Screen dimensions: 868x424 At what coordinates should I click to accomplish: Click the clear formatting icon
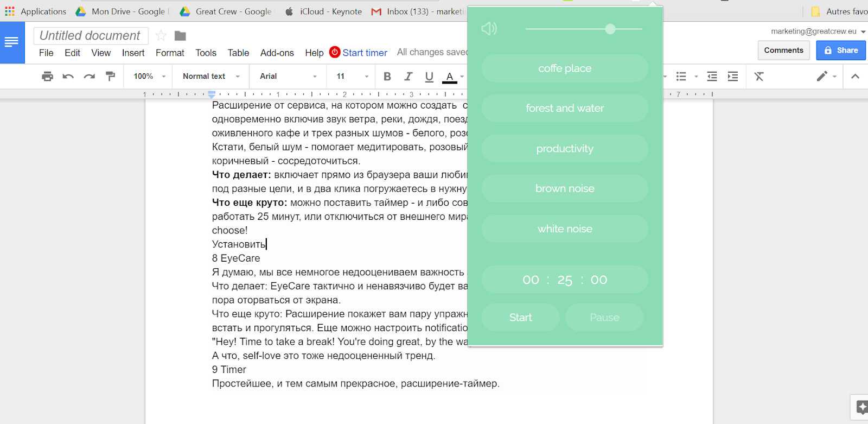click(759, 77)
